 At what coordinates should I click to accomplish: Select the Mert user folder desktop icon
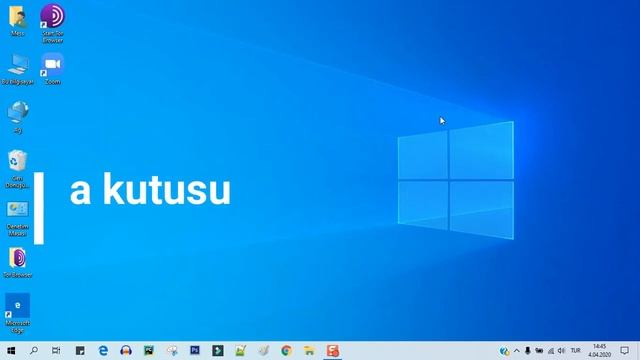(x=18, y=21)
